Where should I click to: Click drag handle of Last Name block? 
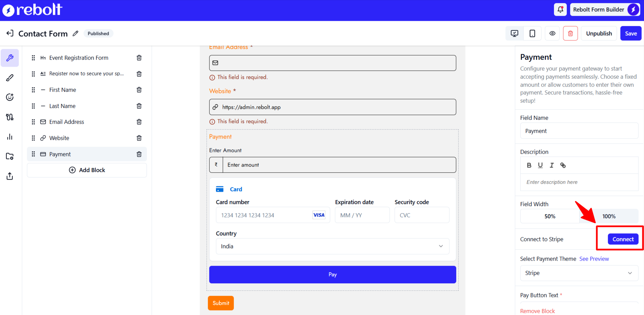point(33,106)
